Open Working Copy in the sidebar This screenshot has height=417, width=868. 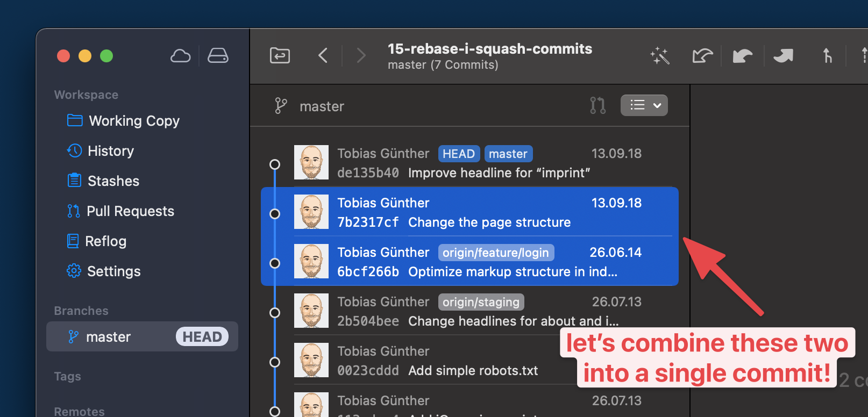(134, 121)
